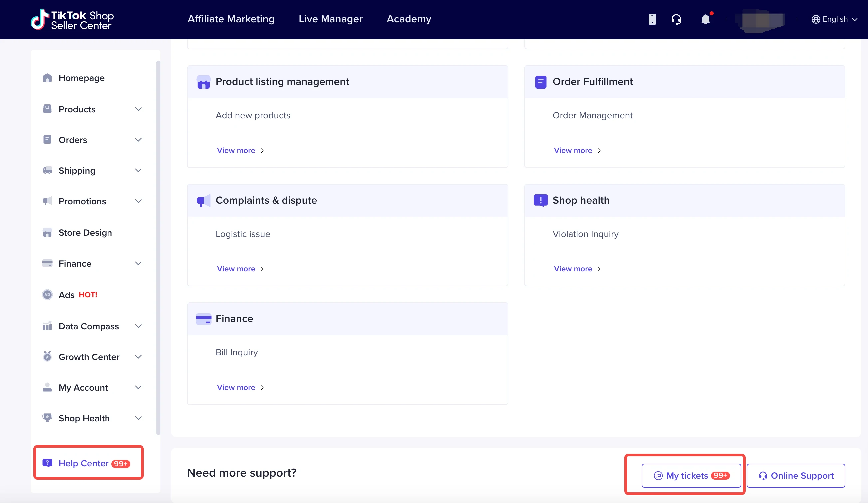Expand the Shop Health sidebar chevron
The width and height of the screenshot is (868, 503).
(x=138, y=418)
